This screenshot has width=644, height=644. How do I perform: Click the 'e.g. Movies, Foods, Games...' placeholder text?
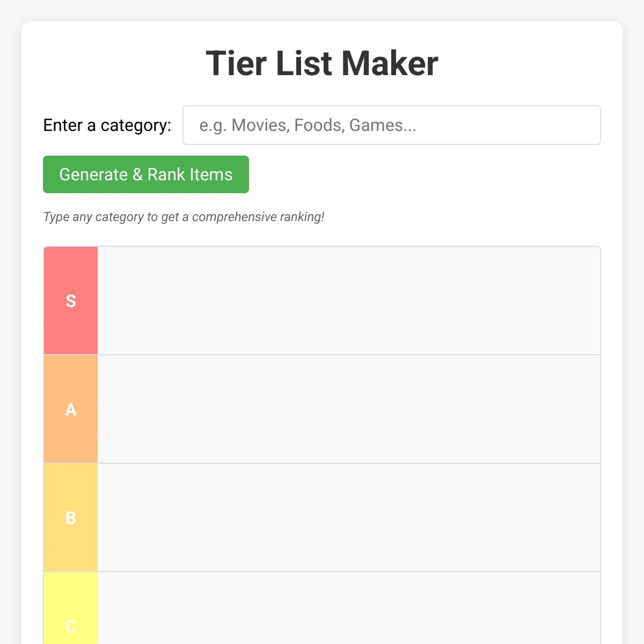(x=308, y=125)
